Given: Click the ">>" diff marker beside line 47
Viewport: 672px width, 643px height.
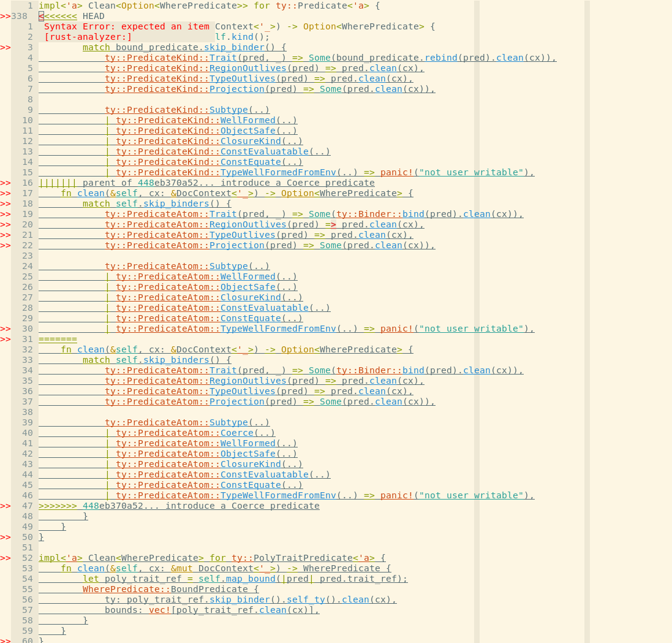Looking at the screenshot, I should [x=6, y=506].
